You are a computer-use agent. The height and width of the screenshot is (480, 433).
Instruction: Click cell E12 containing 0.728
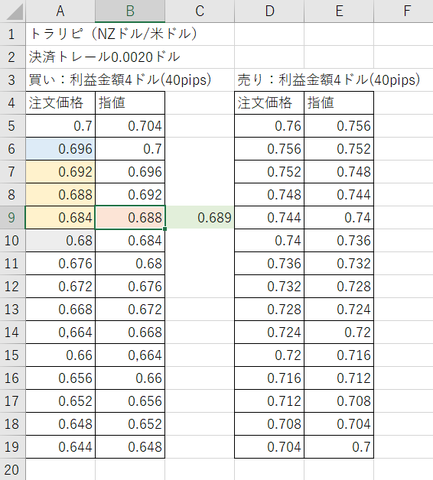click(x=339, y=286)
